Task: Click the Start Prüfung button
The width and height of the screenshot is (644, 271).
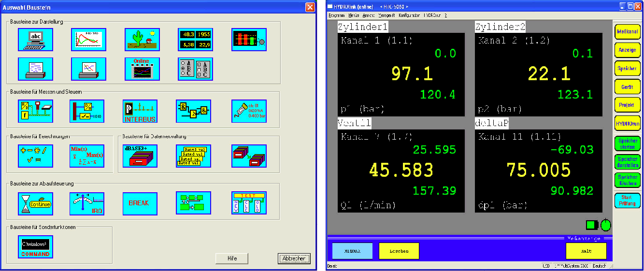Action: click(x=627, y=200)
